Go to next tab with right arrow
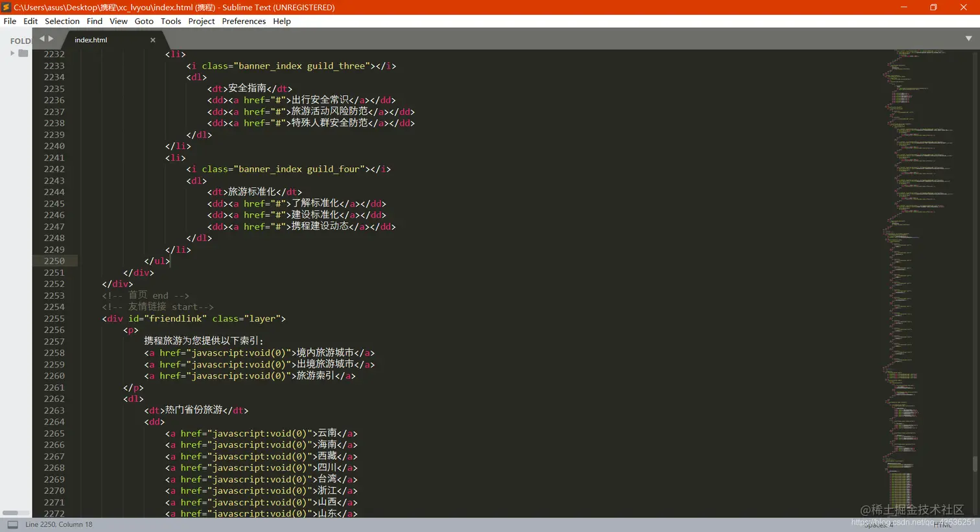The height and width of the screenshot is (532, 980). tap(51, 39)
